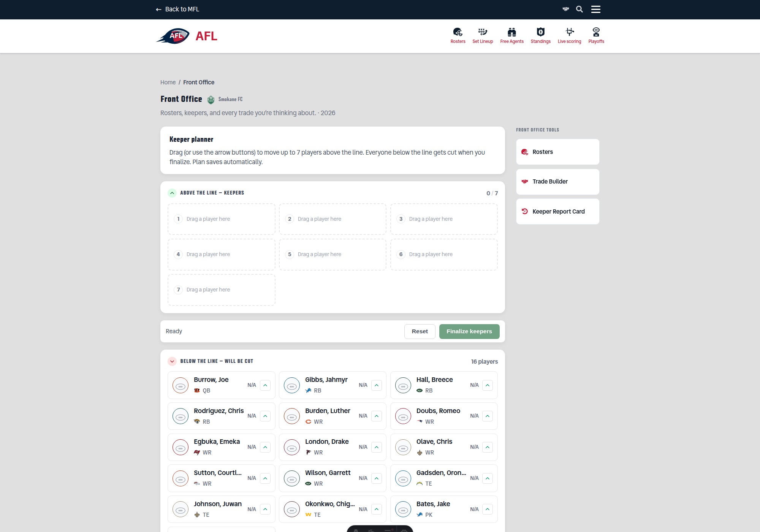Click Finalize keepers button
This screenshot has height=532, width=760.
click(x=469, y=331)
